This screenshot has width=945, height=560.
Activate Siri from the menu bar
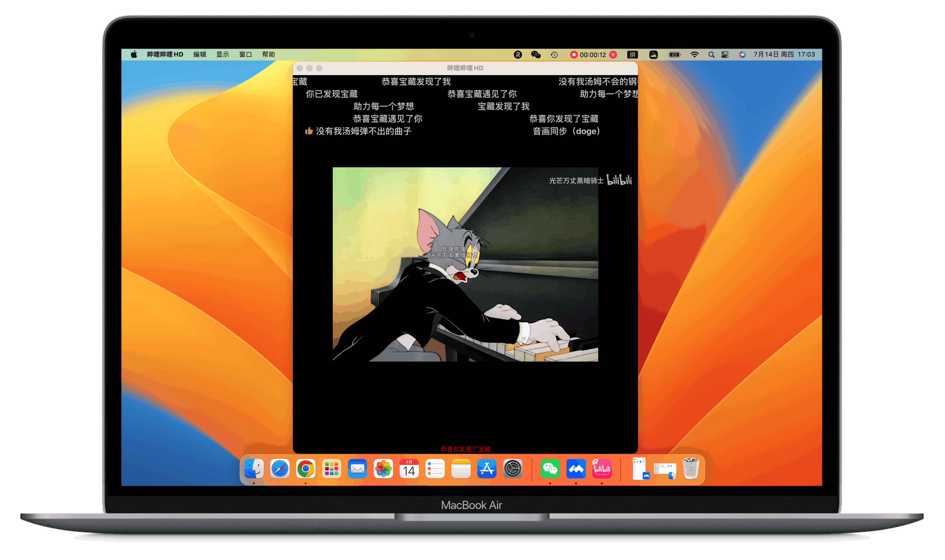tap(742, 55)
